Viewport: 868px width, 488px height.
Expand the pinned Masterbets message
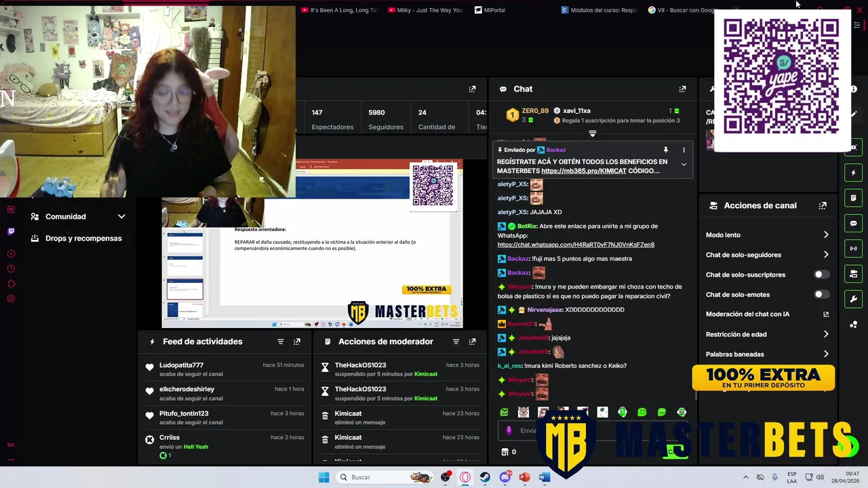[x=684, y=165]
